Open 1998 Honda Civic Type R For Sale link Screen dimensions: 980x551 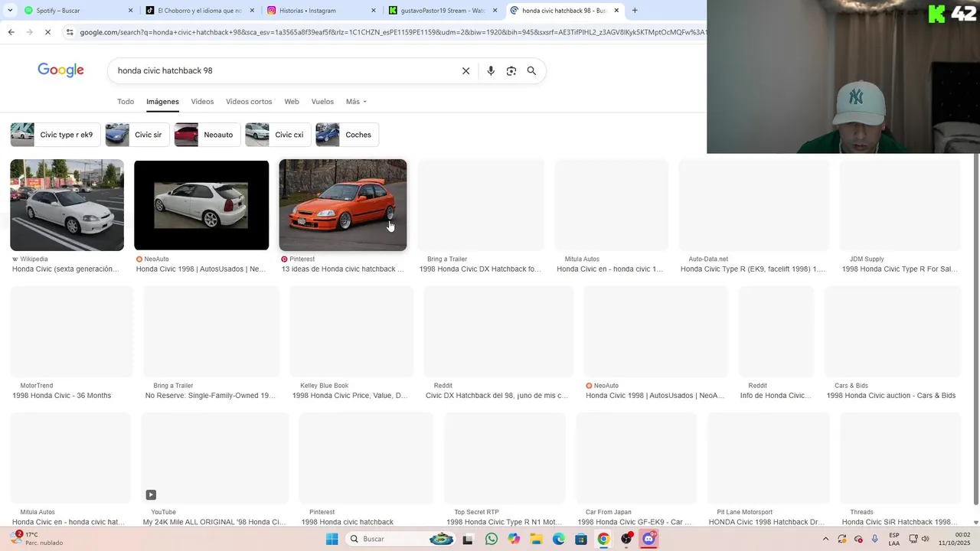pyautogui.click(x=900, y=269)
